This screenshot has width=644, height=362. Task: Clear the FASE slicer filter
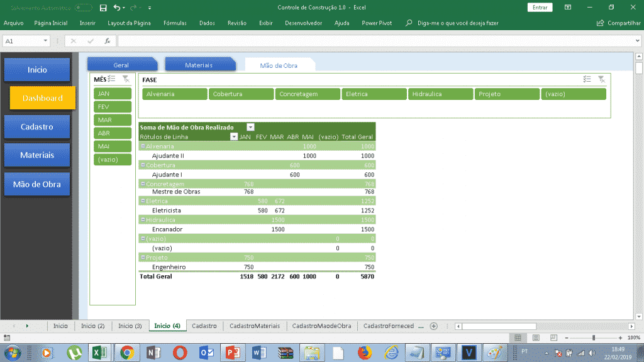[602, 79]
